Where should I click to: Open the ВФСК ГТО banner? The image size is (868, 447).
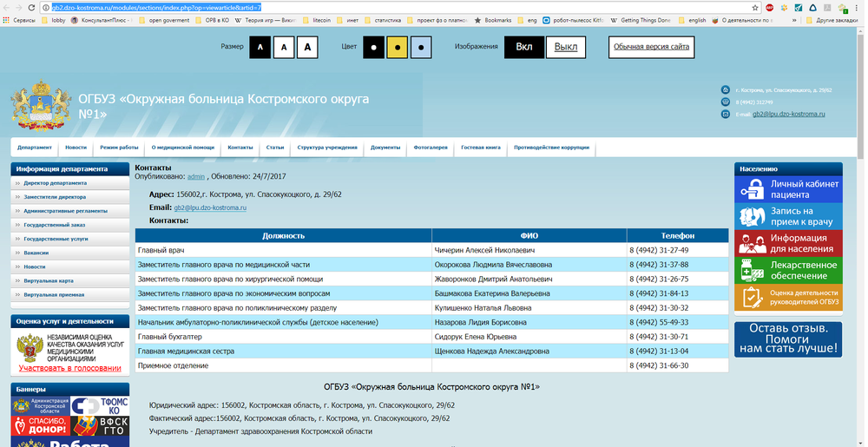point(100,426)
